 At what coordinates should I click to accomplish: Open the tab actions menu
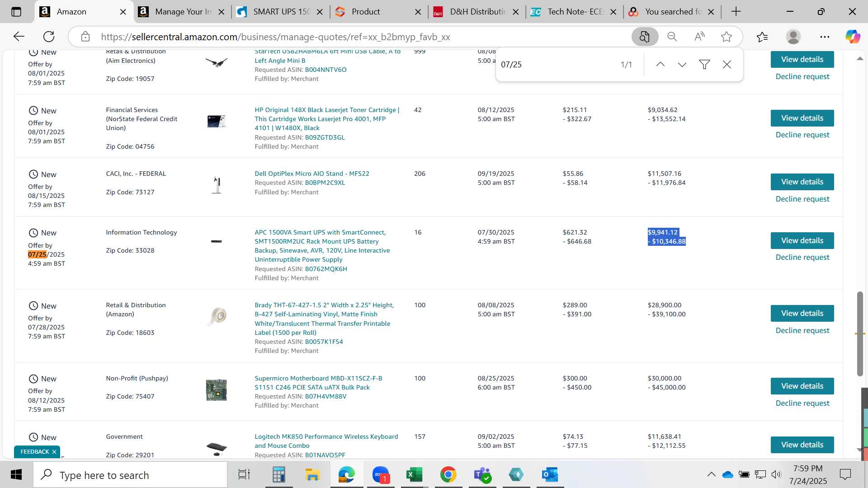pyautogui.click(x=16, y=12)
